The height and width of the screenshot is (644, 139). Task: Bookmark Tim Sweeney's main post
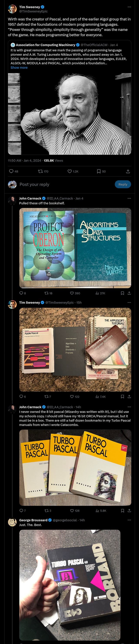click(x=99, y=171)
